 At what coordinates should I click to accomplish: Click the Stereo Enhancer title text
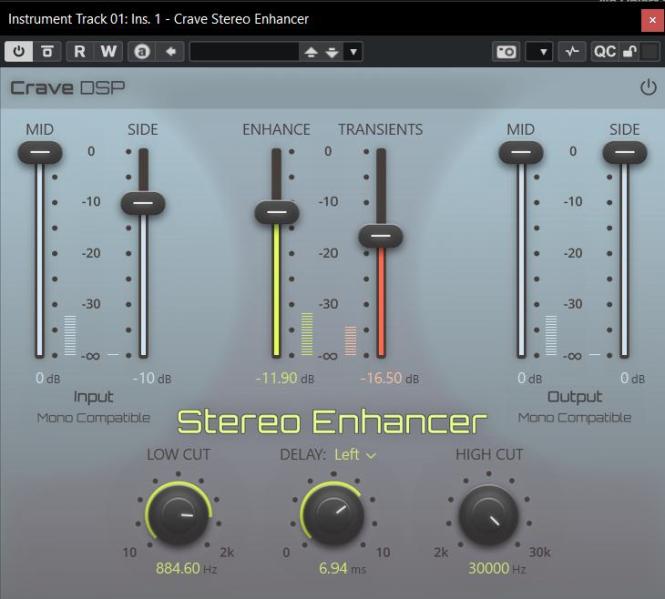tap(332, 422)
